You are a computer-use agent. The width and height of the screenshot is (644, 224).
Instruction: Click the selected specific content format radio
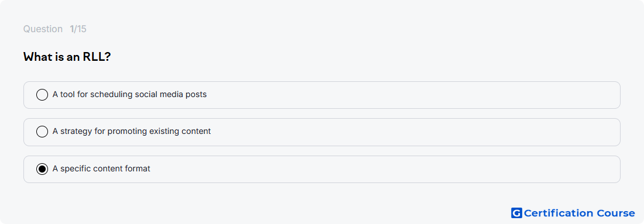[x=42, y=168]
